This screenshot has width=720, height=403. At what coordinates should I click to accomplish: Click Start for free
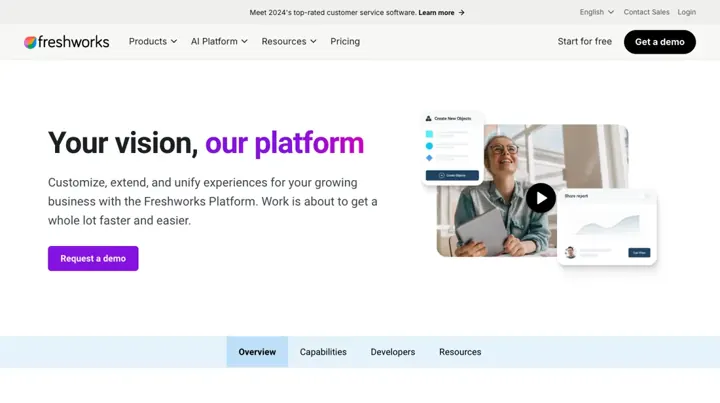click(585, 41)
